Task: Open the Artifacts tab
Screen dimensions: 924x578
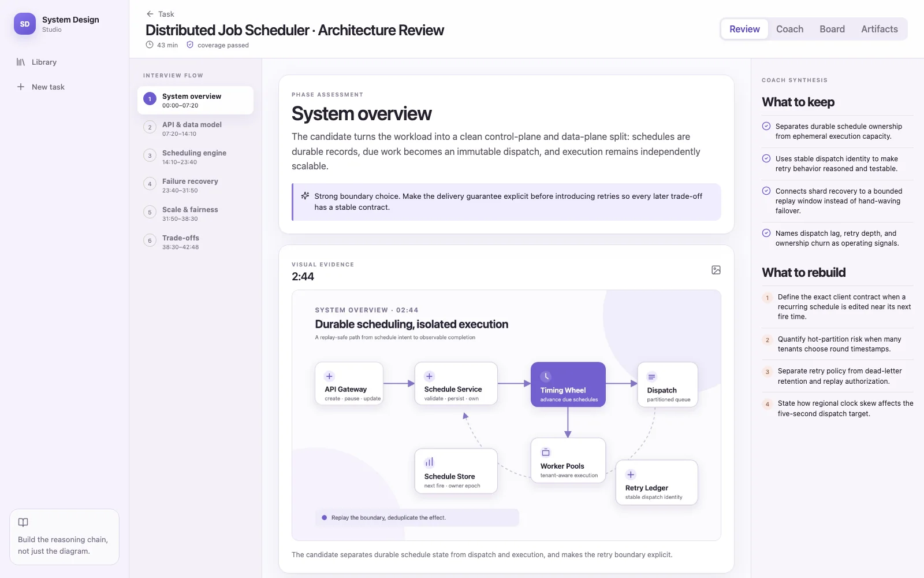Action: point(880,29)
